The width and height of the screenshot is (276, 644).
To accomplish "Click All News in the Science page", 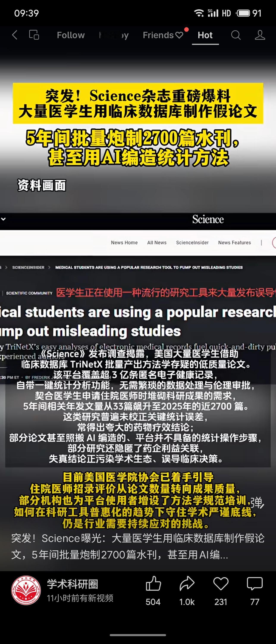I will [x=157, y=242].
